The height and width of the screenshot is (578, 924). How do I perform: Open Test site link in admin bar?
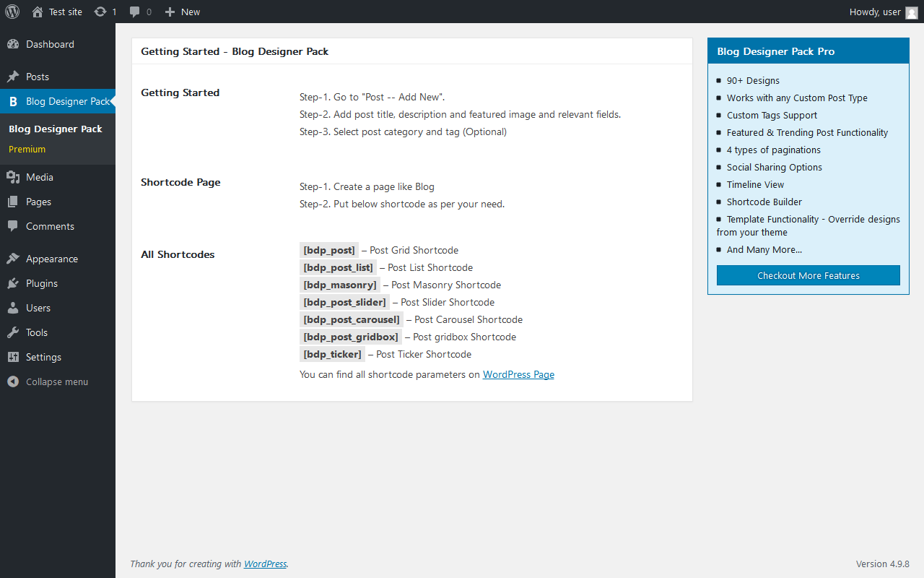pyautogui.click(x=66, y=12)
